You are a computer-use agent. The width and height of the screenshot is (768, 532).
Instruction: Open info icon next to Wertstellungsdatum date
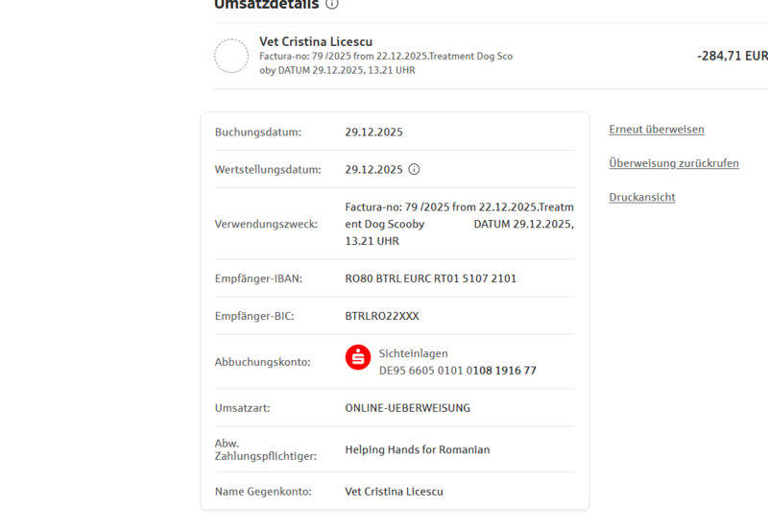click(x=415, y=169)
